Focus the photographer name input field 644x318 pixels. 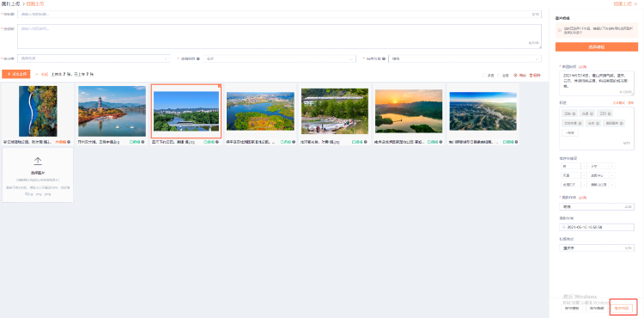coord(597,206)
